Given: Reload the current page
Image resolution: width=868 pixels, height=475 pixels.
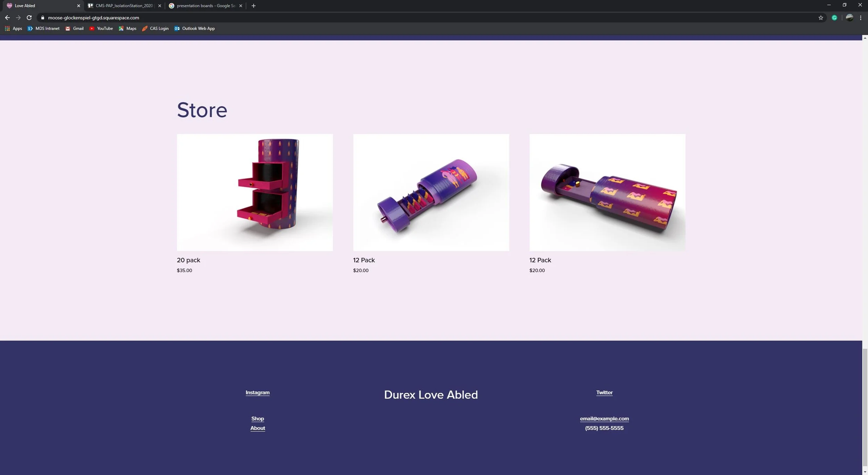Looking at the screenshot, I should point(29,18).
